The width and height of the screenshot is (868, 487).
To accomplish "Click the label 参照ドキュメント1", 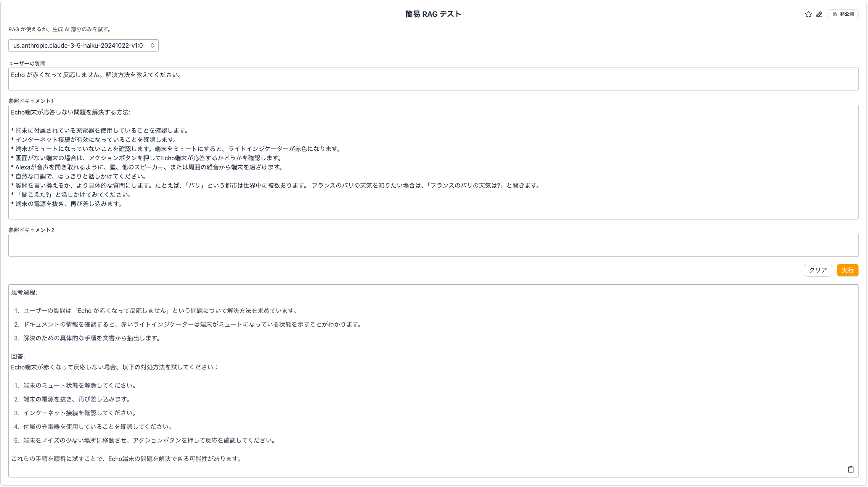I will tap(31, 101).
